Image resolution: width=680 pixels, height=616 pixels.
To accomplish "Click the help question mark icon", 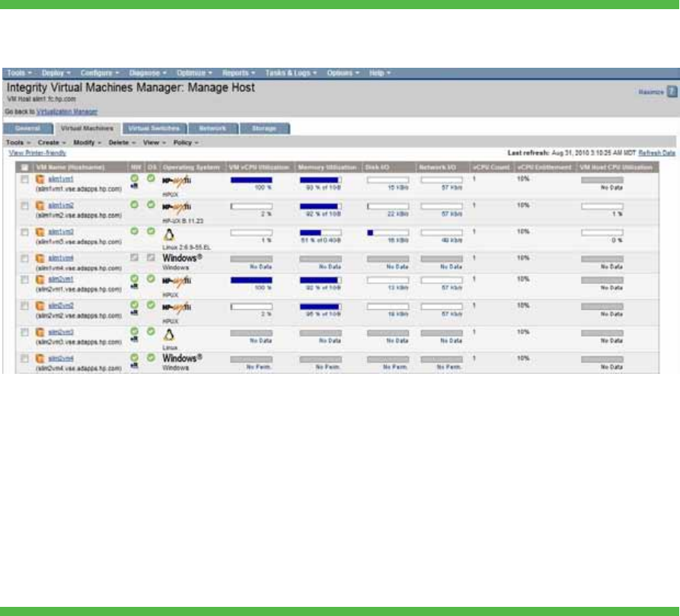I will coord(672,91).
